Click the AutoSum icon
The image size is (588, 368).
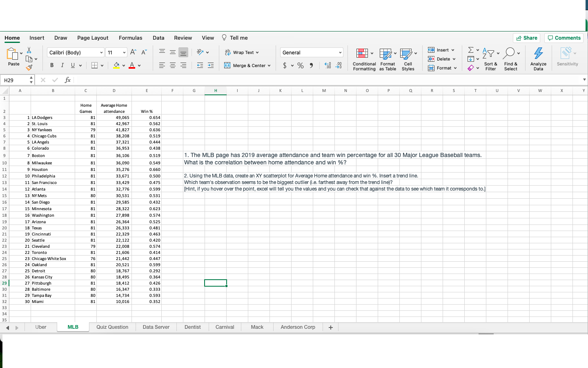[x=471, y=50]
